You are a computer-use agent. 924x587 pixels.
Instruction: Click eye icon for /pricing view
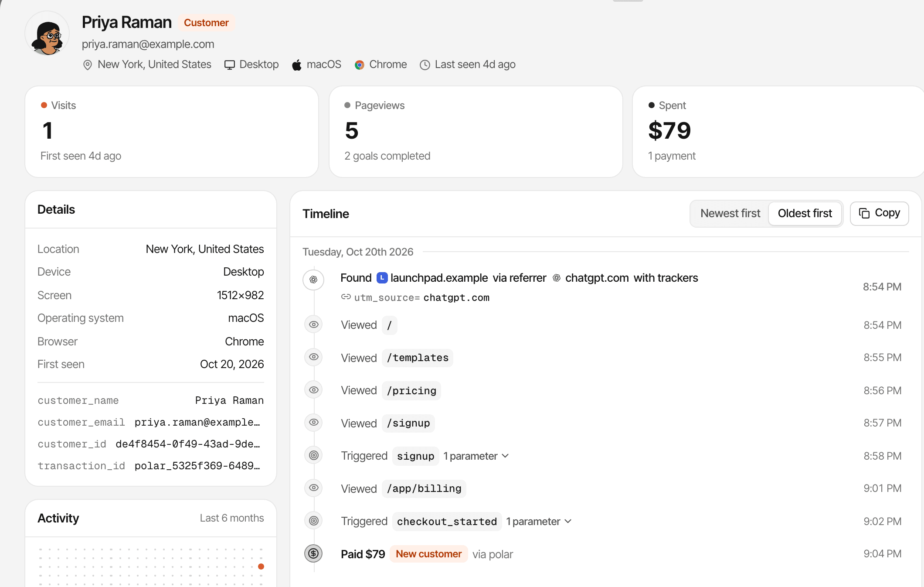[x=313, y=390]
